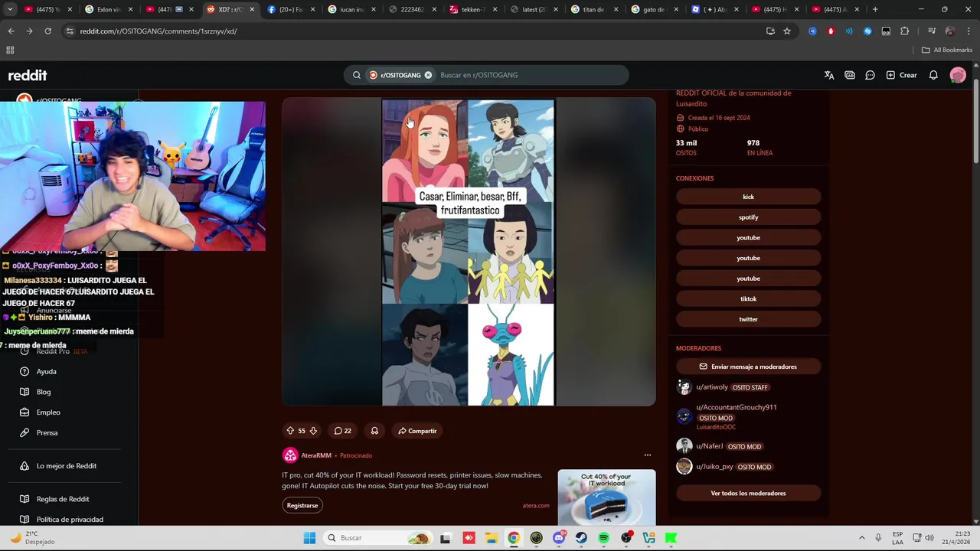
Task: Open the Reddit ads icon in header
Action: 850,75
